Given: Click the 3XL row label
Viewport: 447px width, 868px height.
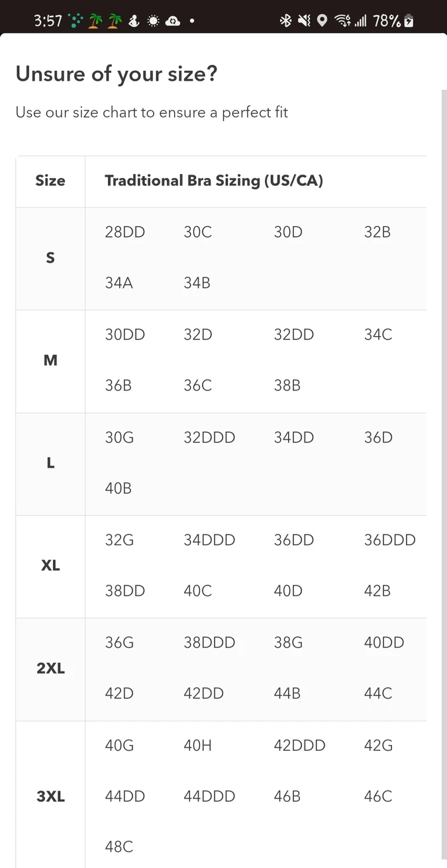Looking at the screenshot, I should coord(50,797).
